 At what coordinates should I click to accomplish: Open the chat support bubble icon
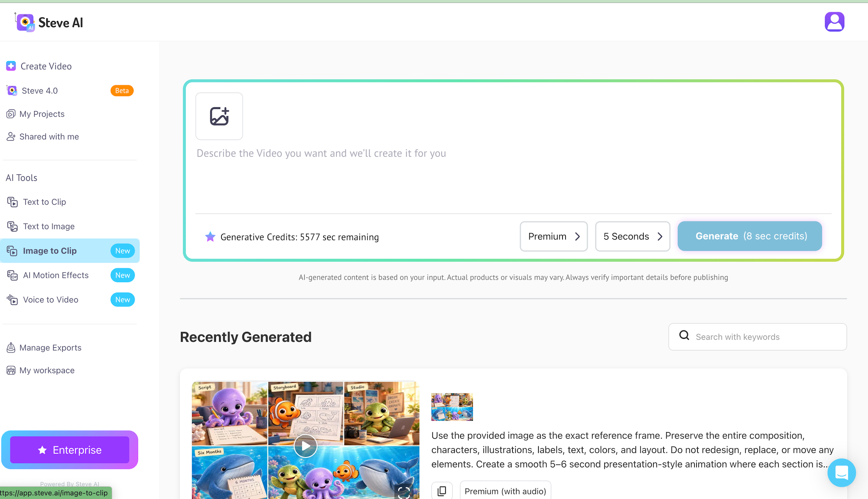coord(841,473)
